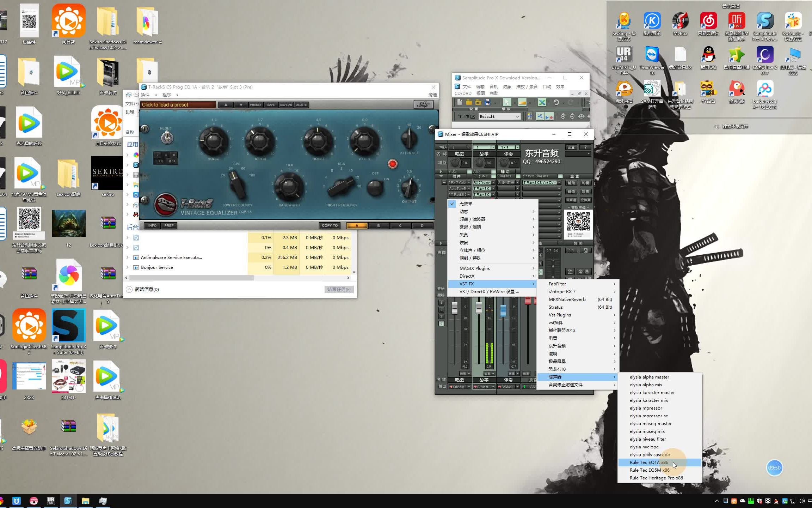Click the 'Click to load a preset' field

tap(178, 105)
